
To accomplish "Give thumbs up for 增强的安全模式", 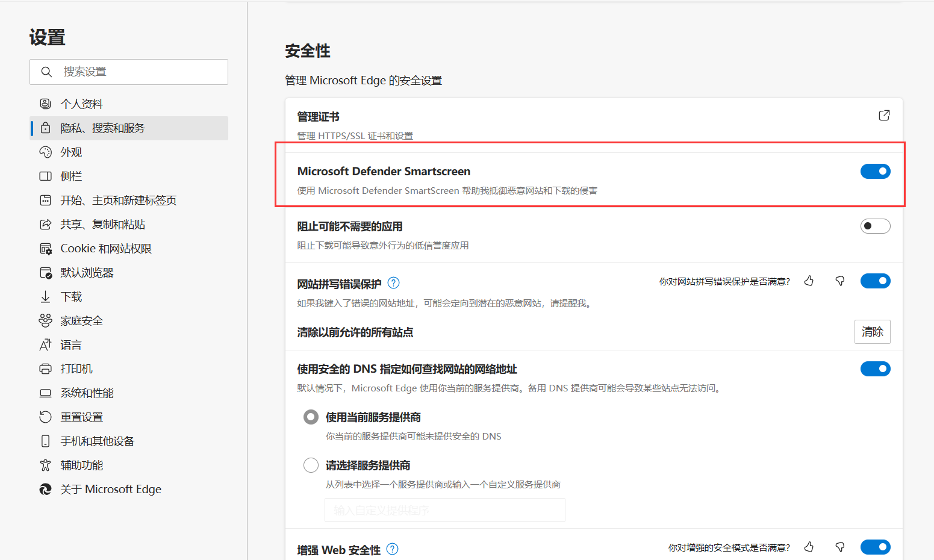I will pos(809,547).
